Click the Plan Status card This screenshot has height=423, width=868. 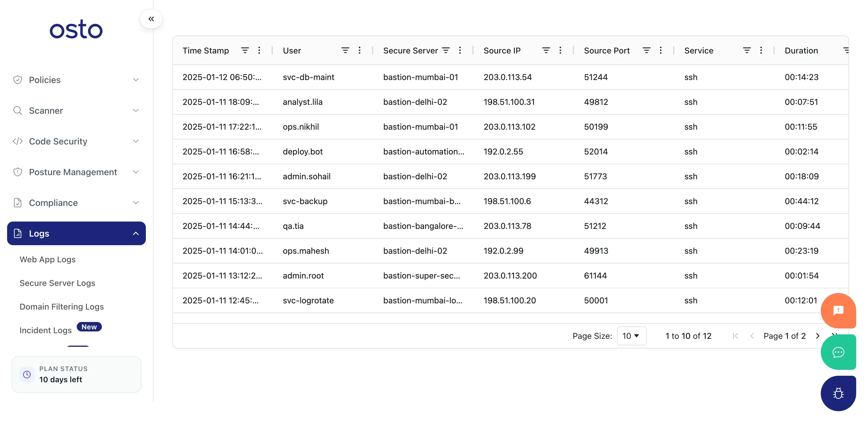pyautogui.click(x=76, y=375)
